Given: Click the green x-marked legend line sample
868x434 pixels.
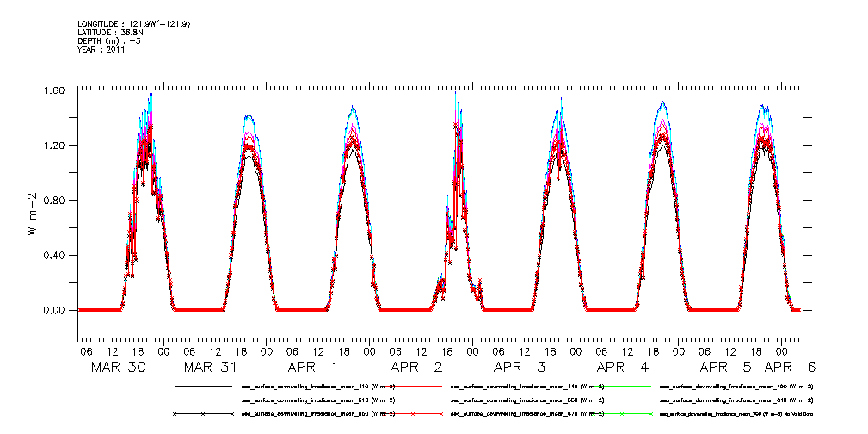Looking at the screenshot, I should pyautogui.click(x=622, y=414).
